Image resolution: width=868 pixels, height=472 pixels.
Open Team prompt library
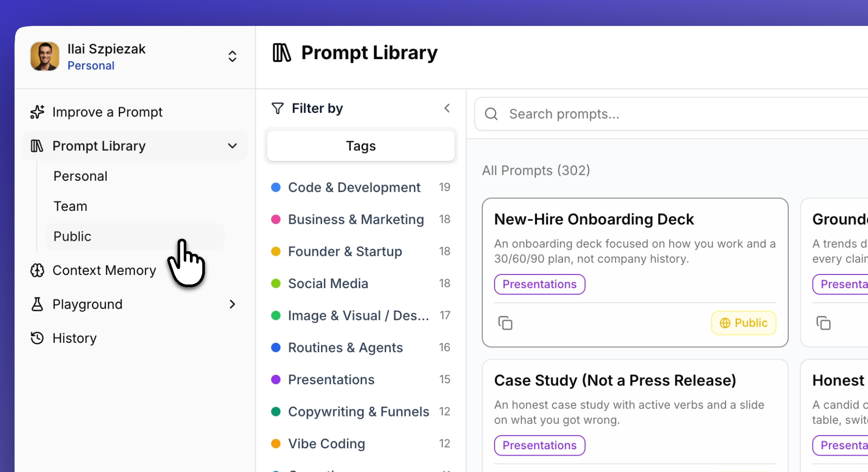point(71,206)
